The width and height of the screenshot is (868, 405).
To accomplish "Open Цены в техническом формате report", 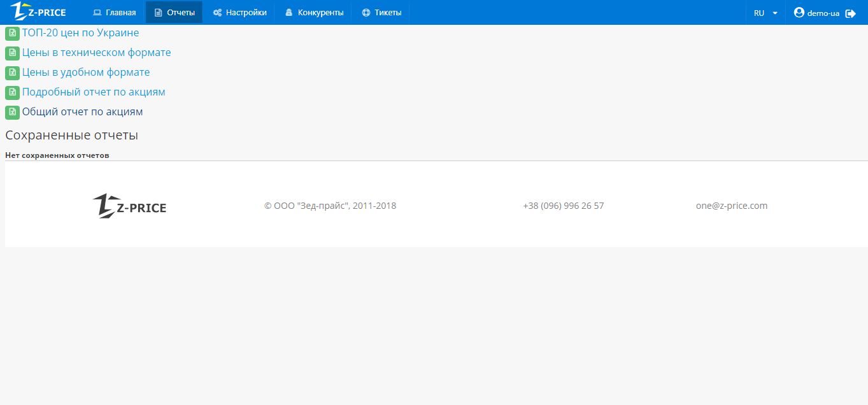I will coord(96,53).
